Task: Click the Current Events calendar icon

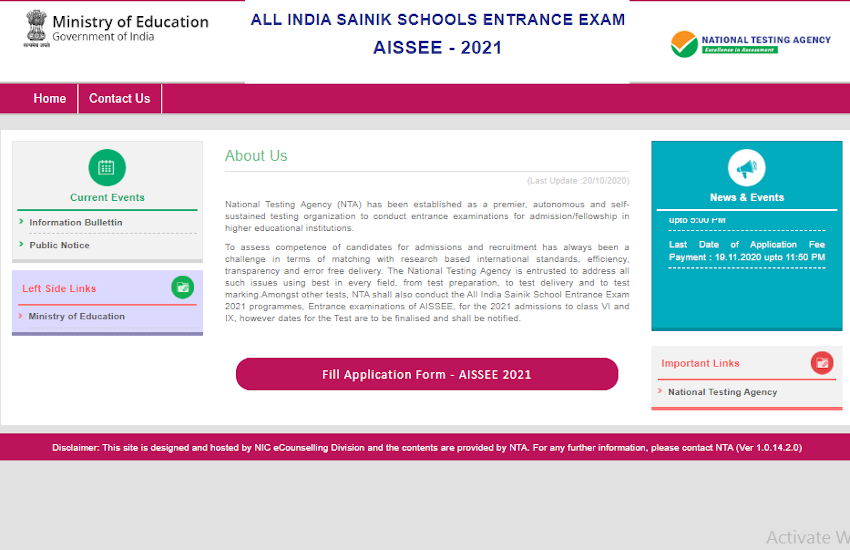Action: pos(107,168)
